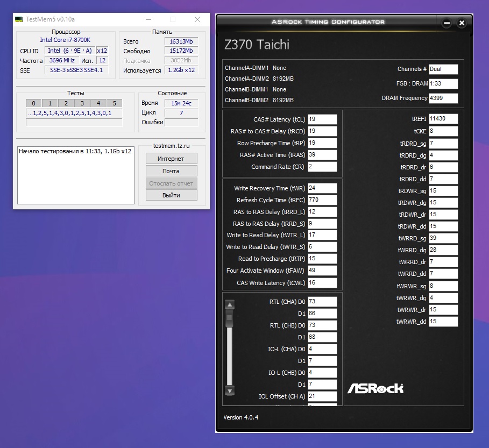Select test number 0 box
The width and height of the screenshot is (489, 448).
pyautogui.click(x=34, y=103)
